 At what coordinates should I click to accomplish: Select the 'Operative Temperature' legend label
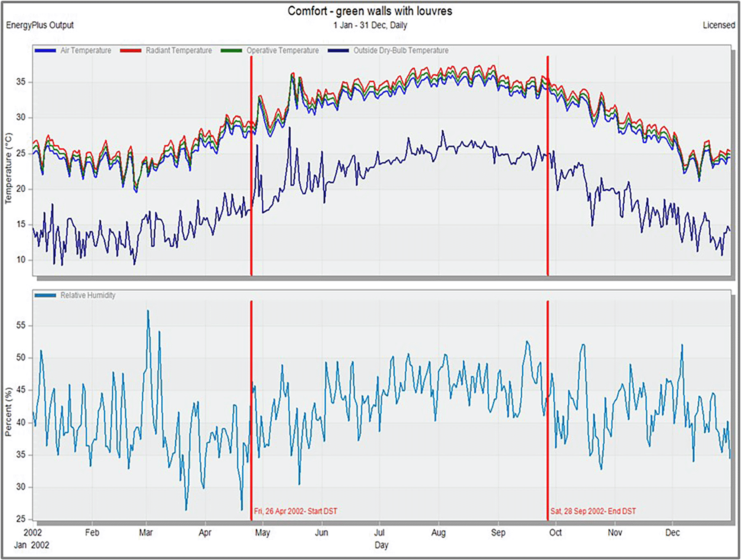[x=282, y=51]
